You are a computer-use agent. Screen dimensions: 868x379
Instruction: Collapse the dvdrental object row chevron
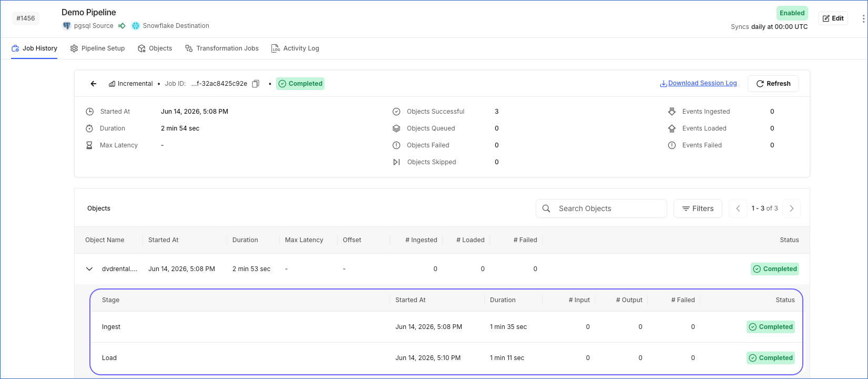[89, 269]
